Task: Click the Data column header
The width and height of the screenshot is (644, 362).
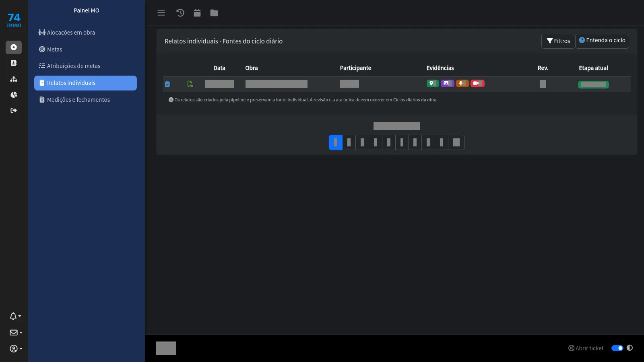Action: pyautogui.click(x=219, y=68)
